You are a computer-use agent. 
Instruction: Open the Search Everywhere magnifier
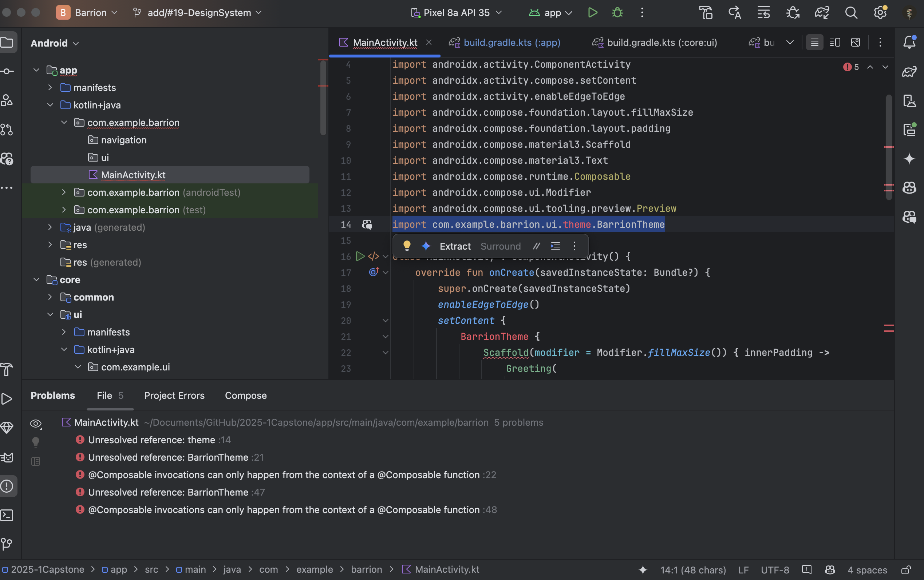(x=851, y=13)
